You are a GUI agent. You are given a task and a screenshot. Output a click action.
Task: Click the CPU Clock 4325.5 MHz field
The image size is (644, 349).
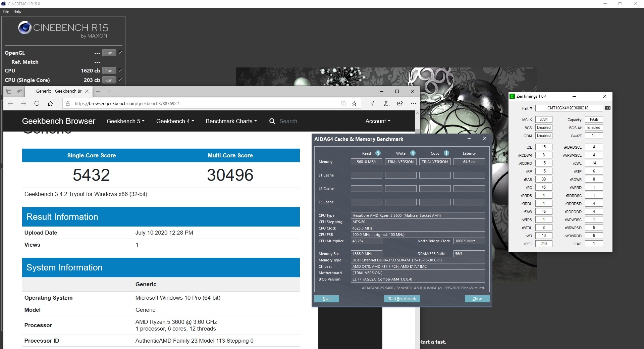point(418,228)
